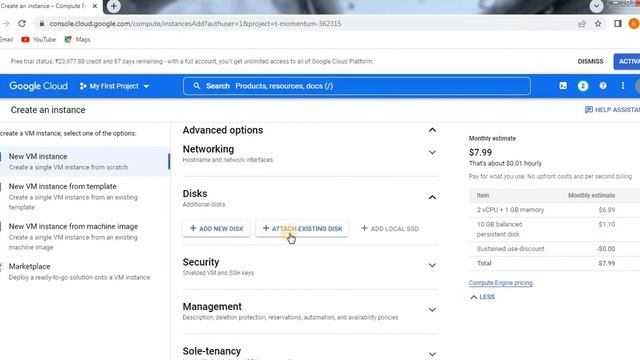Dismiss the free trial banner
Viewport: 640px width, 360px height.
pos(590,61)
